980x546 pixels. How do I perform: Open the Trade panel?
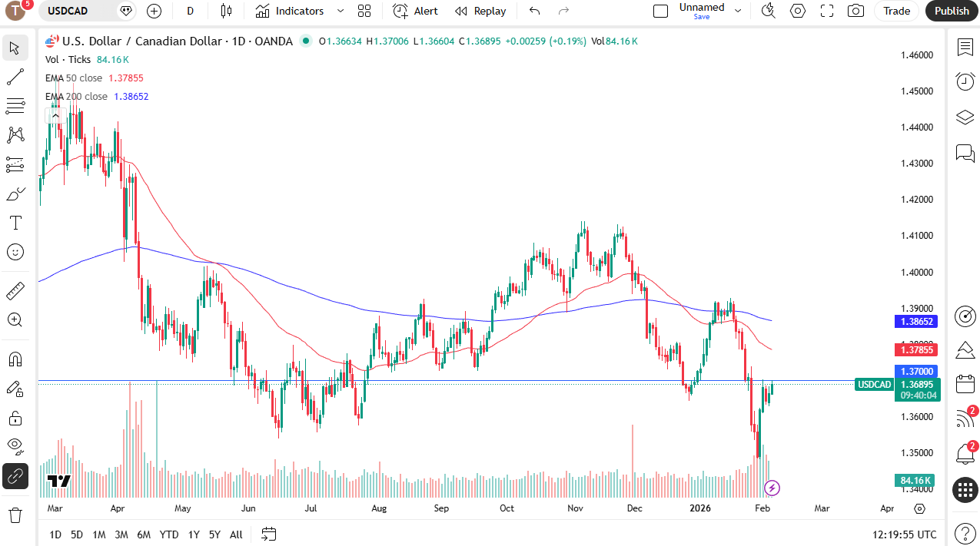pyautogui.click(x=897, y=11)
